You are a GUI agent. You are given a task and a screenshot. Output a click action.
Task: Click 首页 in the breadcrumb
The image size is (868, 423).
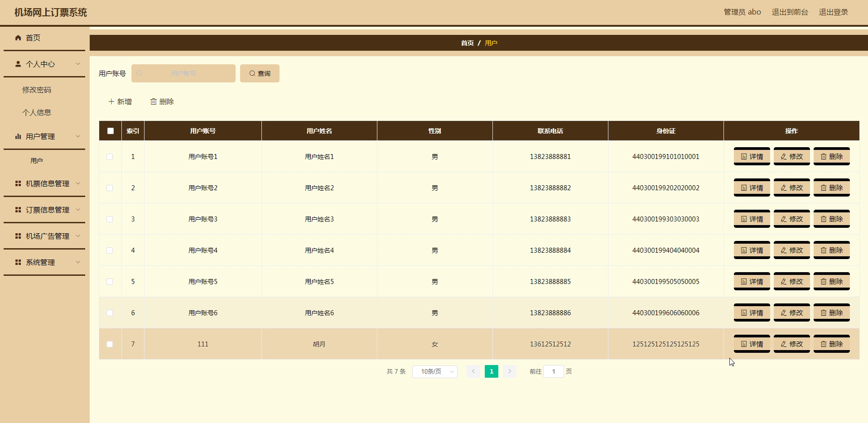[x=467, y=43]
